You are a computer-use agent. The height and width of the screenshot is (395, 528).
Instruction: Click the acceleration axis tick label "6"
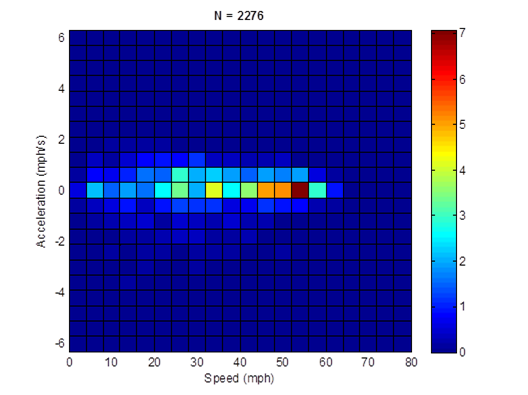click(x=61, y=38)
